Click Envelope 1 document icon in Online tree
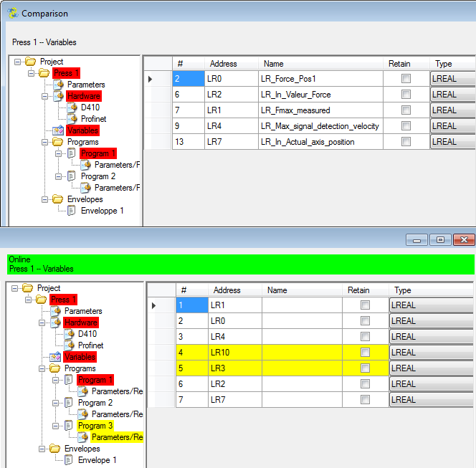 [69, 460]
